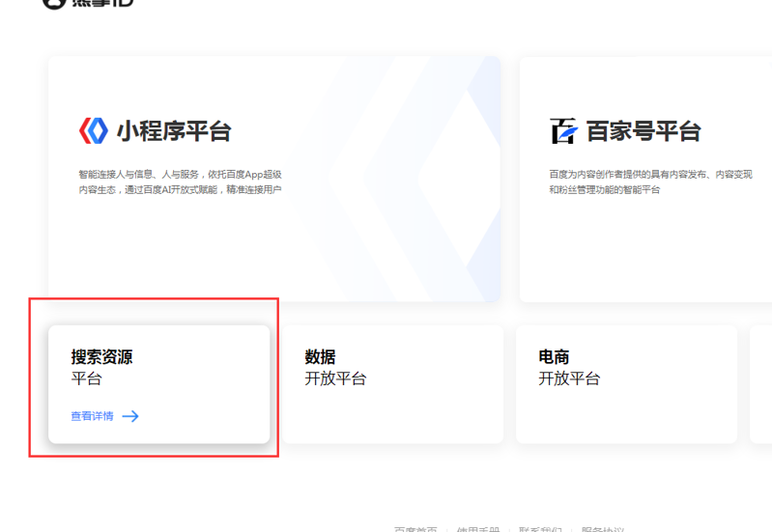772x532 pixels.
Task: Open the 使用手册 footer link
Action: tap(478, 529)
